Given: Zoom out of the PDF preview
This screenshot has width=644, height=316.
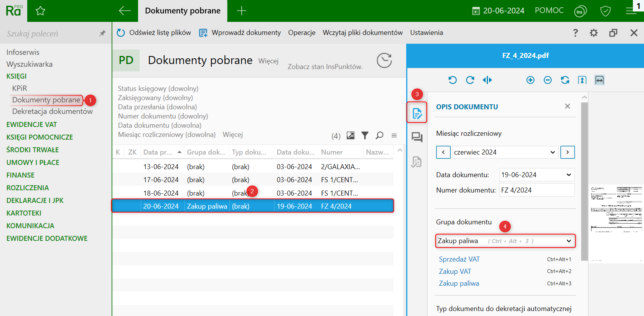Looking at the screenshot, I should [547, 80].
